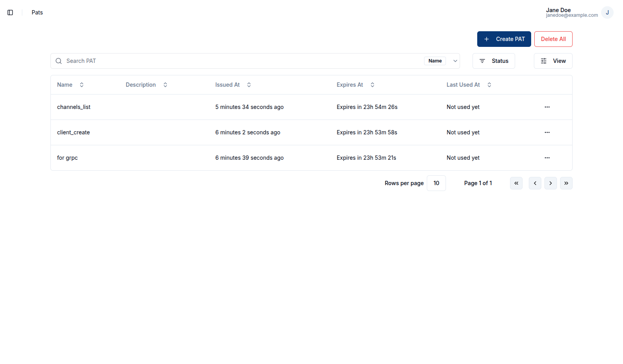Click the Create PAT button
The image size is (623, 364).
[504, 39]
